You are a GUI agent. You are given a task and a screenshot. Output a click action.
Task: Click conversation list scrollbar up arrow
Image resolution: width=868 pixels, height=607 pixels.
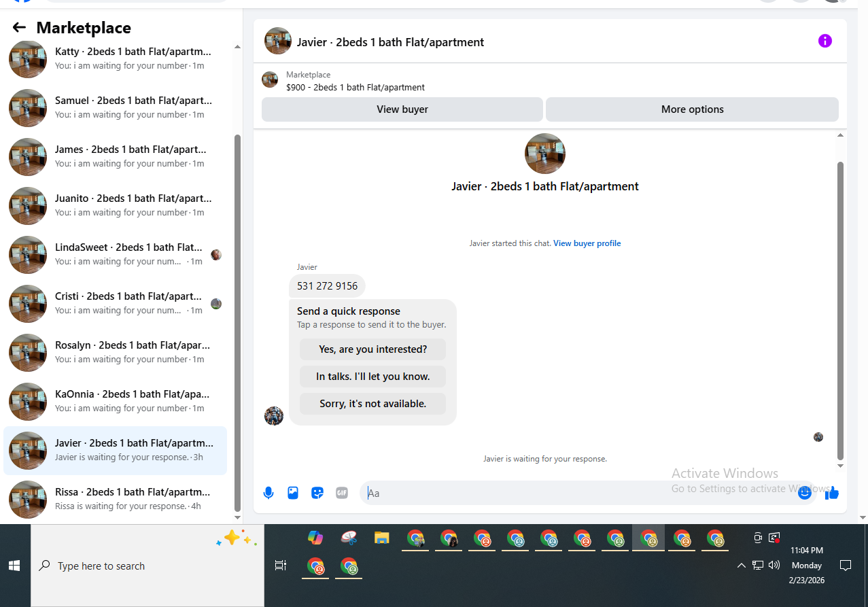(237, 47)
